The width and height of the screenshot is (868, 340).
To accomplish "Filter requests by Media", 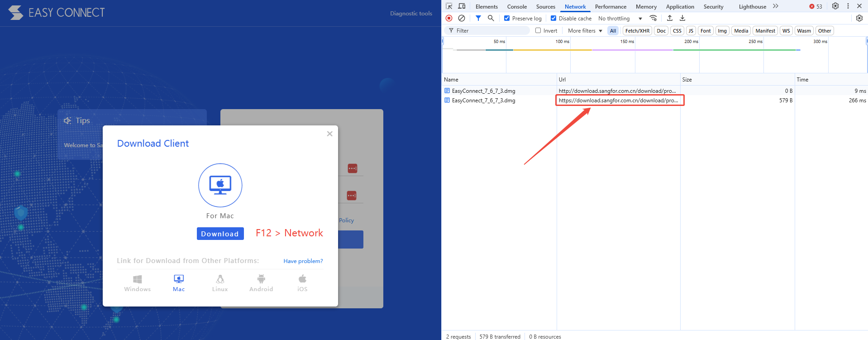I will point(741,31).
